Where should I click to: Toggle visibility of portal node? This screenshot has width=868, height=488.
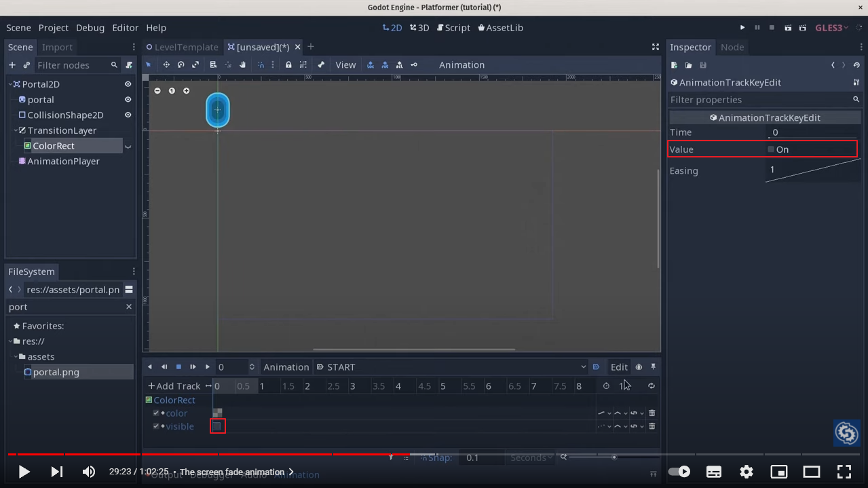128,99
